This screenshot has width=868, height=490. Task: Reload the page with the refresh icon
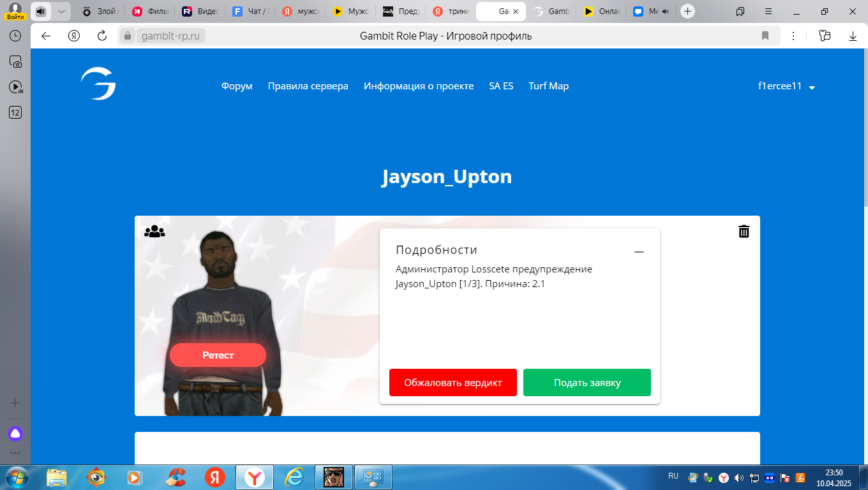(102, 36)
